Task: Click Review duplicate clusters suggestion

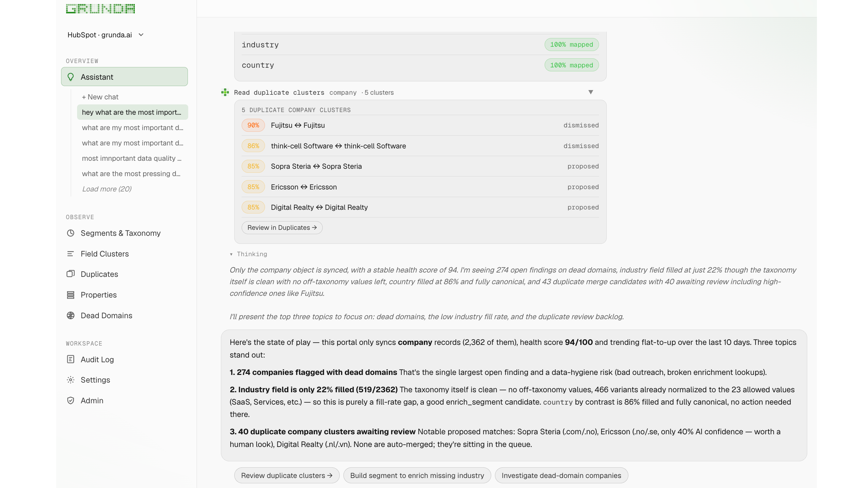Action: coord(287,475)
